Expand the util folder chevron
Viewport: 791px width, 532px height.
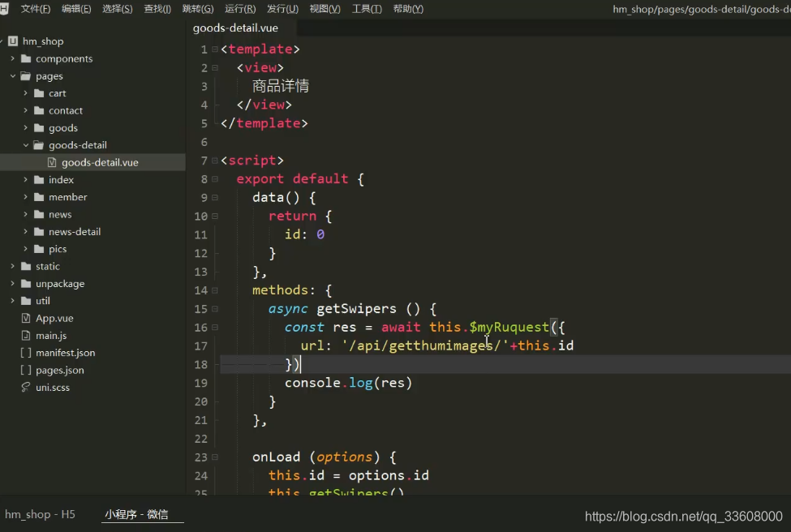(13, 301)
